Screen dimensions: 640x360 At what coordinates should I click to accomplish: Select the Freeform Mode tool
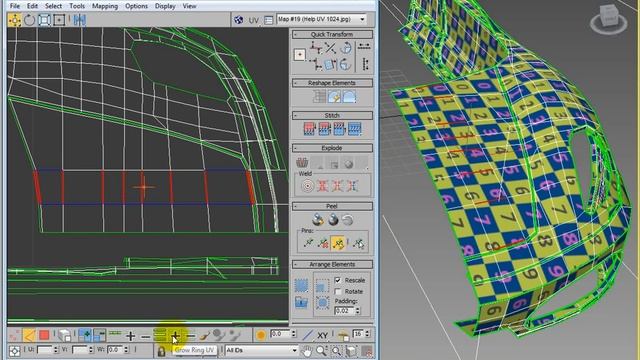click(x=59, y=20)
